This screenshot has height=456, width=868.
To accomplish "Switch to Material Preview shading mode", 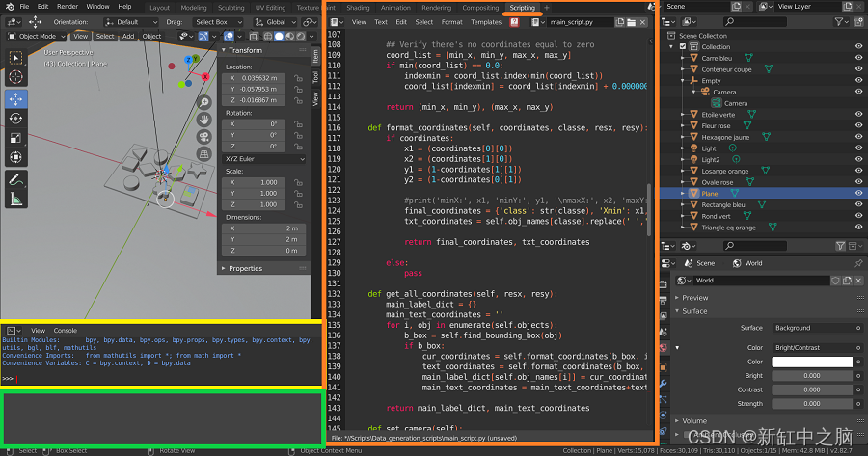I will [290, 36].
